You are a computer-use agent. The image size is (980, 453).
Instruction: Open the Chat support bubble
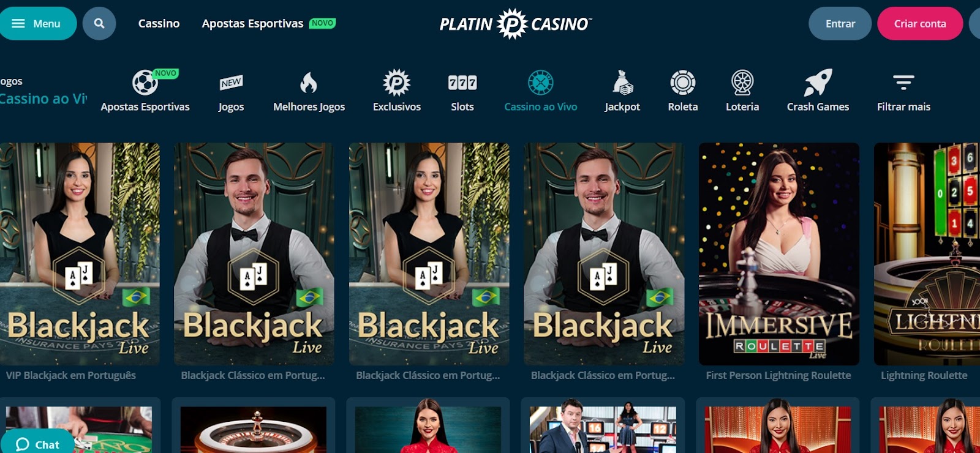(37, 443)
